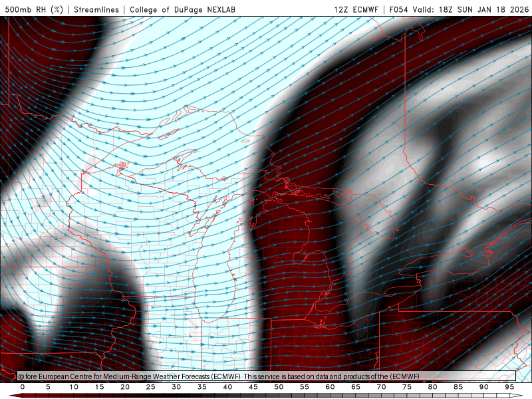
Task: Click the '45' value on the RH legend
Action: tap(253, 387)
